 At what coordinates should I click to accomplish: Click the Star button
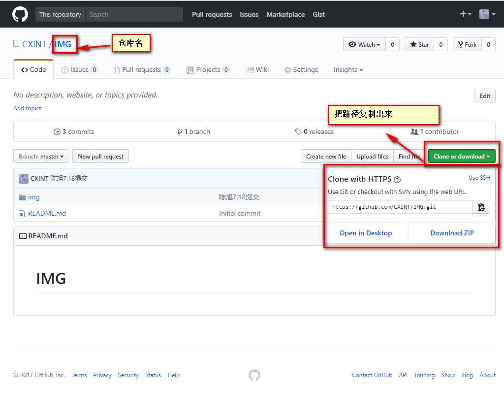pos(419,45)
